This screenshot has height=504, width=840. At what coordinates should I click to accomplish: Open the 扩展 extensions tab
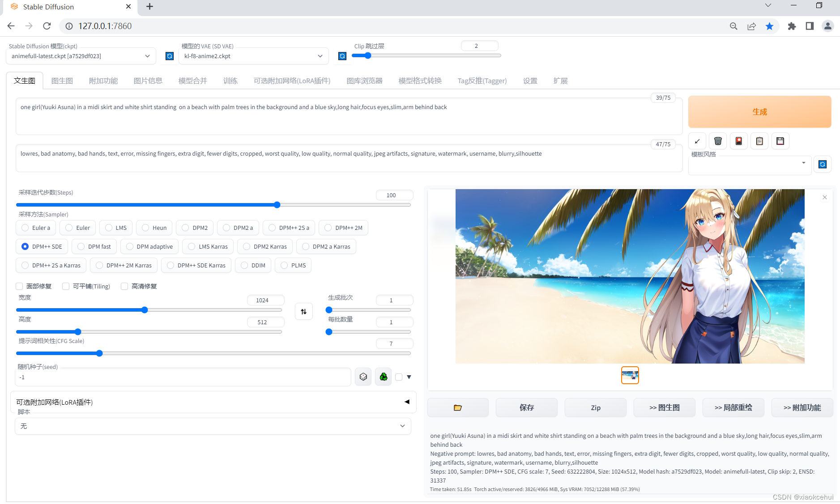(560, 80)
